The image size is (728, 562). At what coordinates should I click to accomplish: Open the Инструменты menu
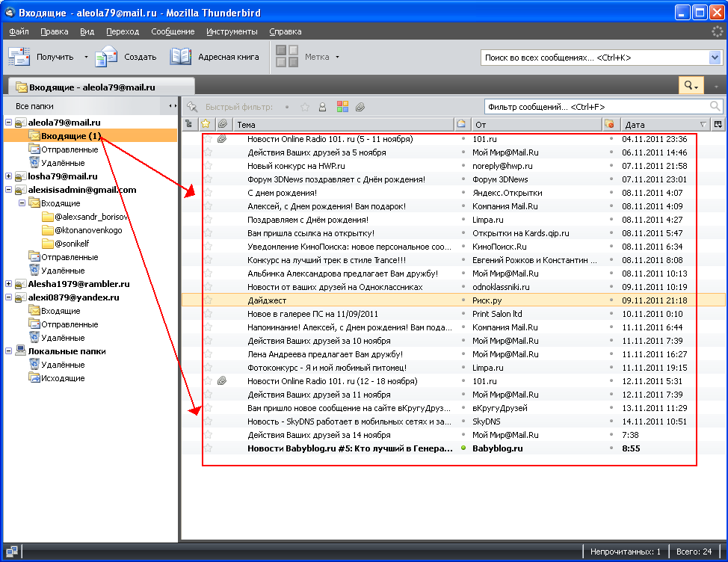(232, 31)
